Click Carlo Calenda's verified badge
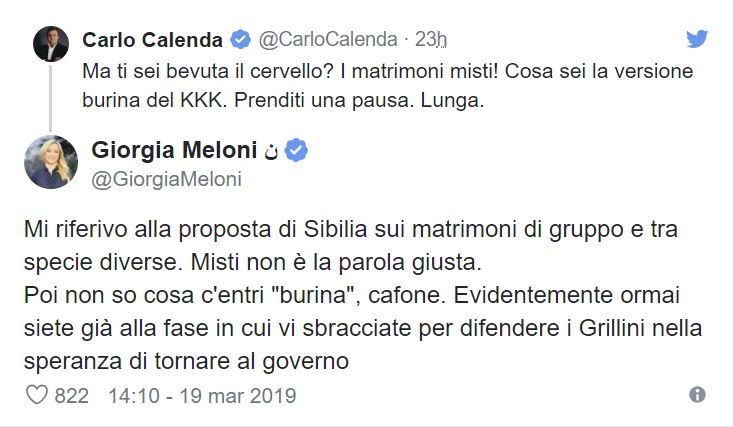This screenshot has width=733, height=427. coord(240,40)
